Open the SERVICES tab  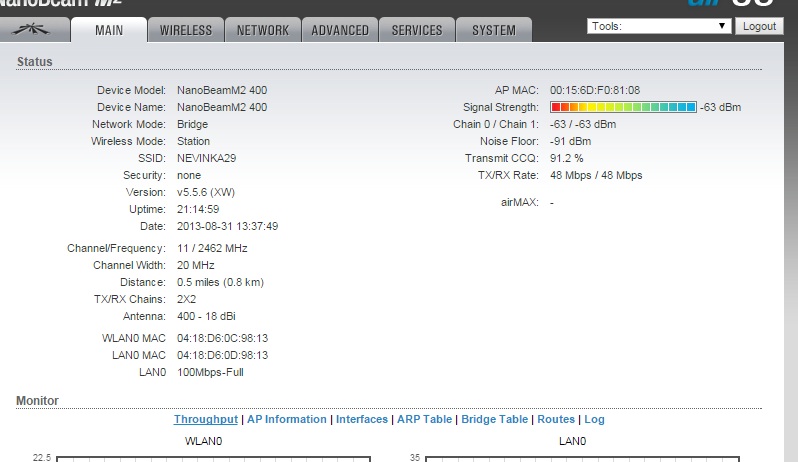[x=417, y=30]
